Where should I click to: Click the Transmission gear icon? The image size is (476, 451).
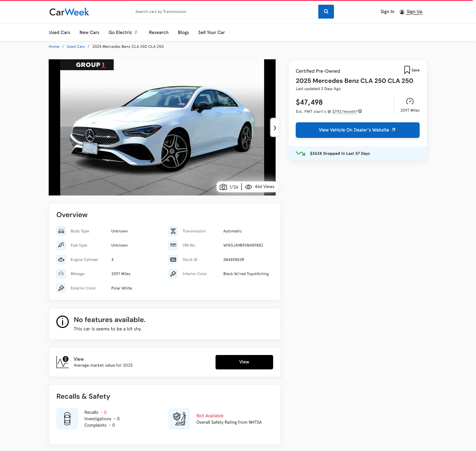click(x=173, y=231)
